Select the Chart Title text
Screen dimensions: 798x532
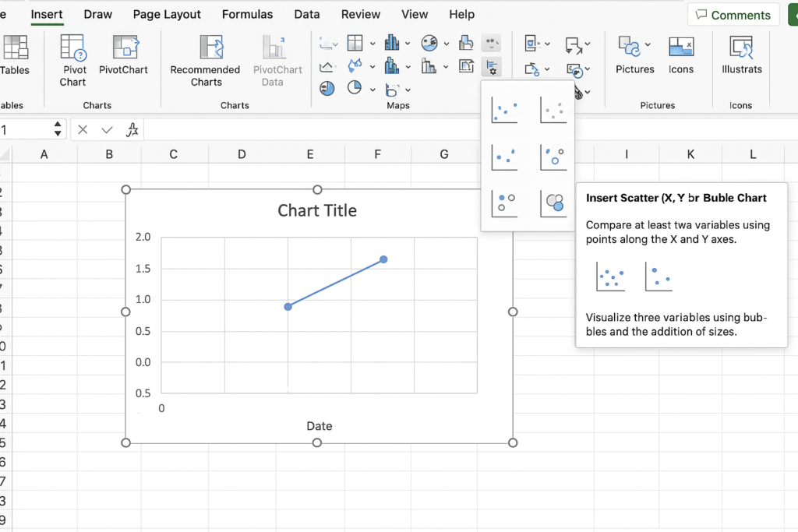[x=317, y=210]
